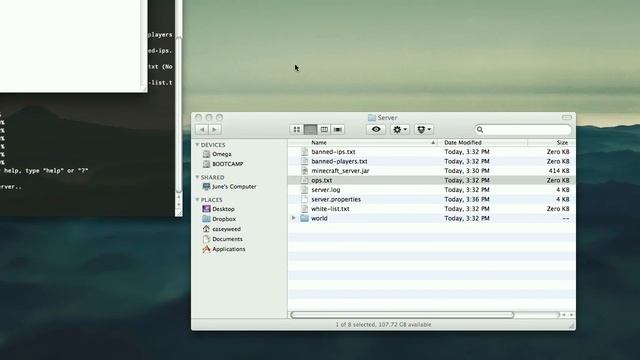Collapse the DEVICES sidebar section

[x=197, y=145]
